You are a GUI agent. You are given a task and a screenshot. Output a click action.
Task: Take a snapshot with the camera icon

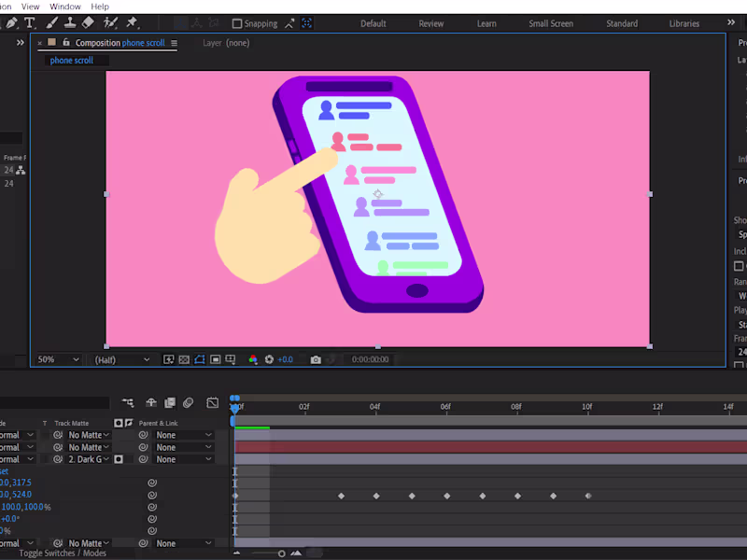coord(316,359)
